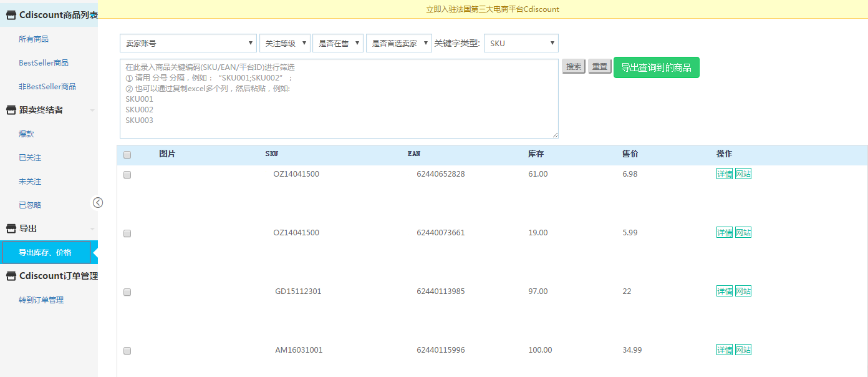Image resolution: width=868 pixels, height=377 pixels.
Task: Click the SKU column header
Action: 272,154
